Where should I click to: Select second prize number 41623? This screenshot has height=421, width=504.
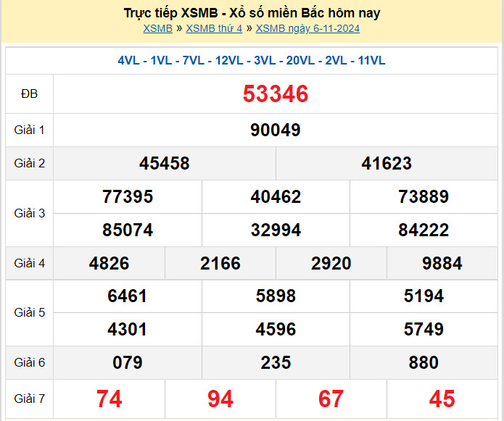(x=387, y=163)
